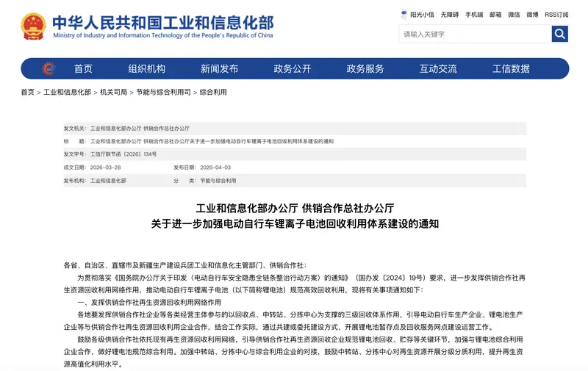Viewport: 588px width, 371px height.
Task: Navigate to 互动交流 section
Action: [x=438, y=69]
